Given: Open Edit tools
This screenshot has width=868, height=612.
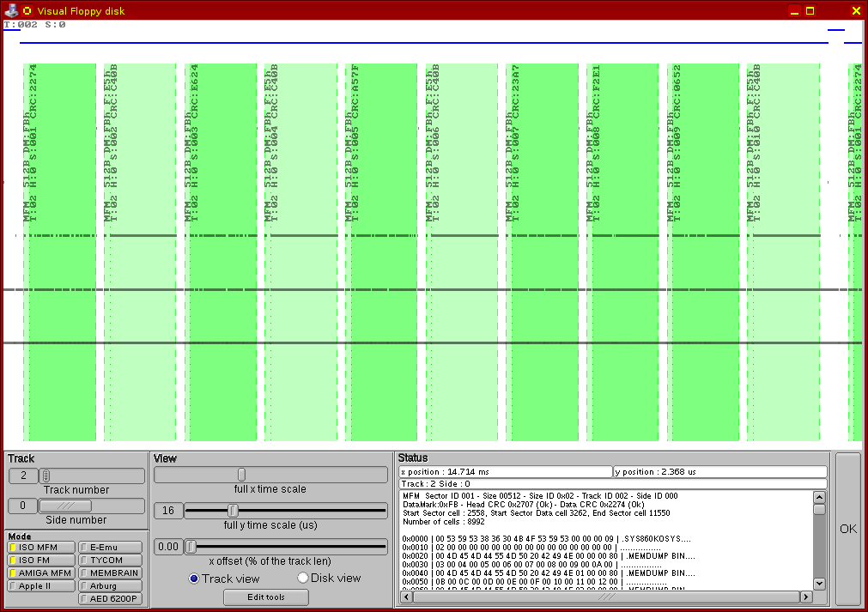Looking at the screenshot, I should tap(265, 597).
